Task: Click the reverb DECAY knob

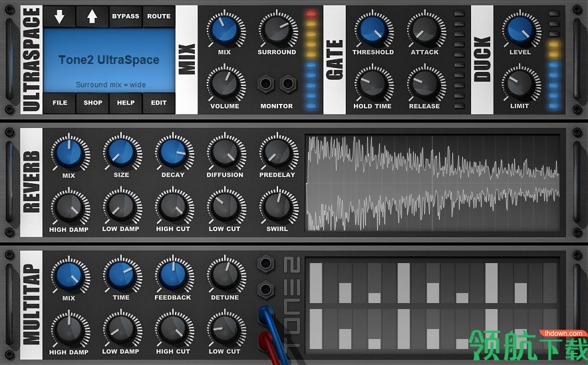Action: (173, 152)
